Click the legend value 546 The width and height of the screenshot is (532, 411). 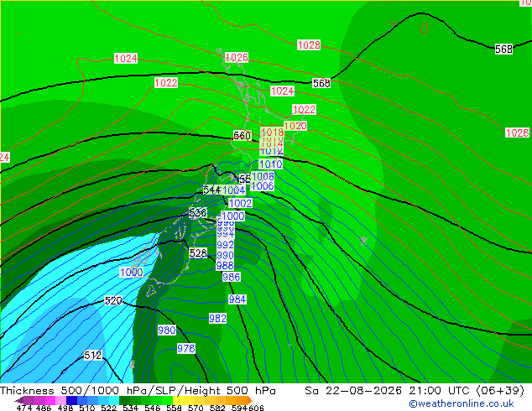point(152,408)
